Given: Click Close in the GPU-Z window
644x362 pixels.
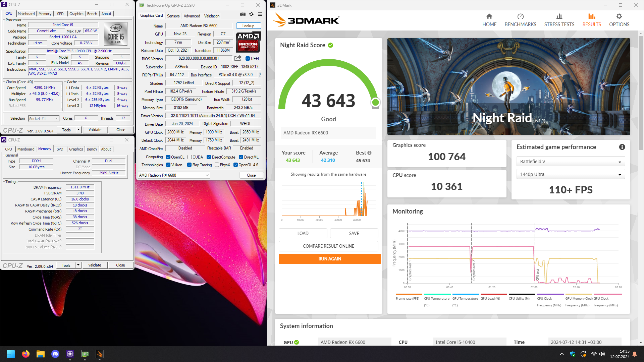Looking at the screenshot, I should point(251,175).
